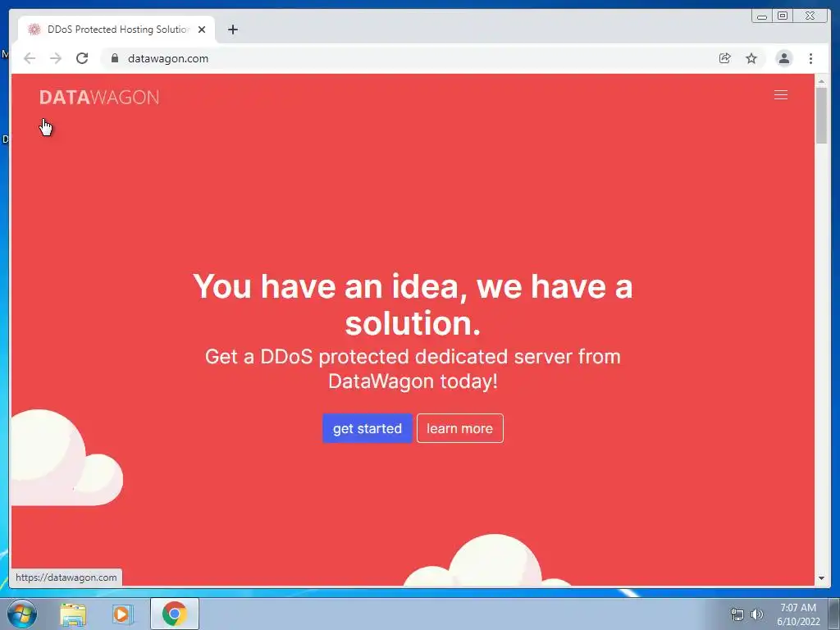Click the Show desktop strip on taskbar
This screenshot has width=840, height=630.
(x=834, y=614)
